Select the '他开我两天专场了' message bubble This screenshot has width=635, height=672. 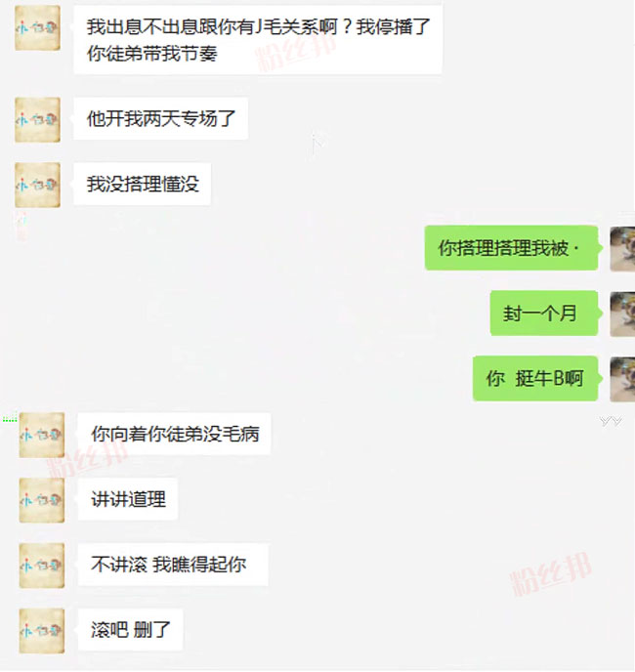(x=161, y=119)
